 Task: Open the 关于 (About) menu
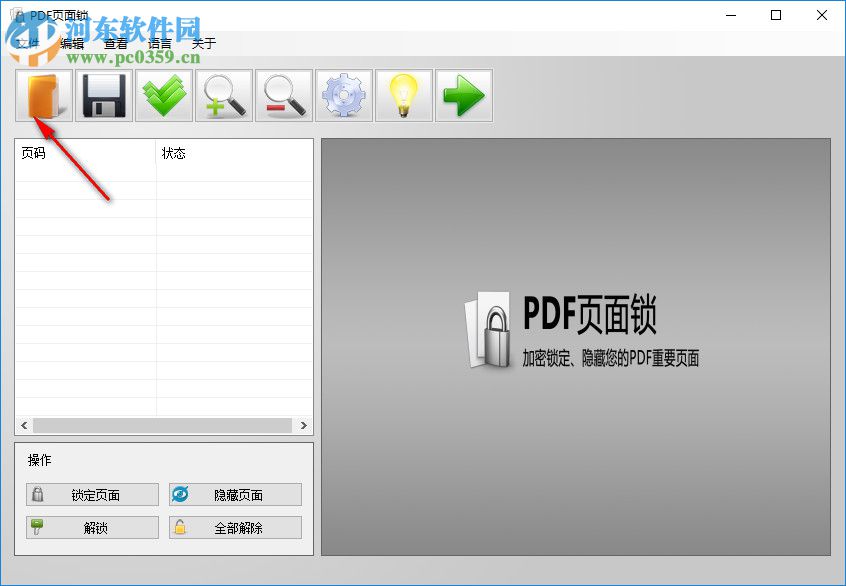point(202,43)
